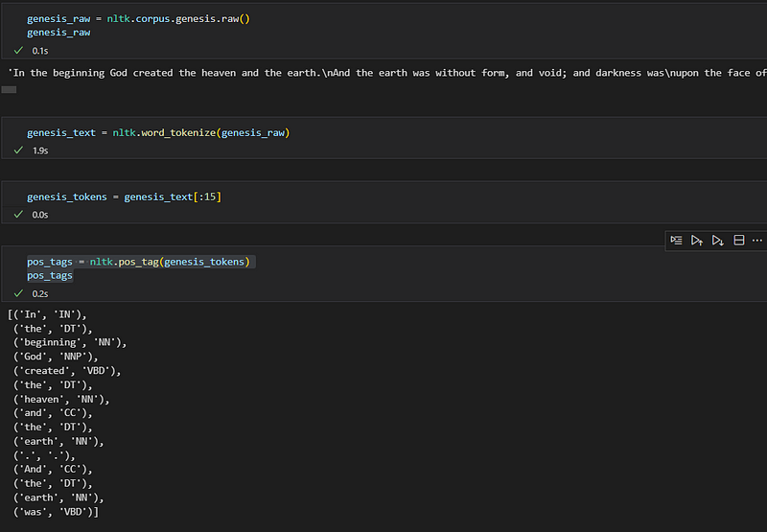Execute cells above the pos_tags cell
767x532 pixels.
697,240
